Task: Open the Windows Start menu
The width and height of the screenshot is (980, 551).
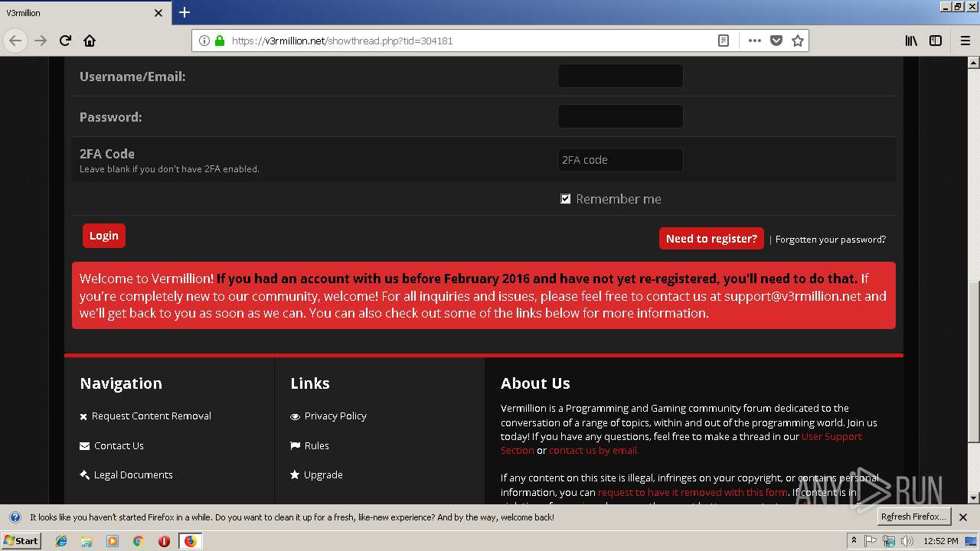Action: pyautogui.click(x=21, y=540)
